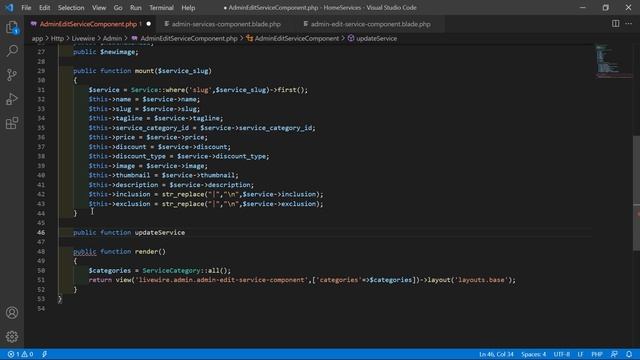
Task: Change encoding via 'UTF-8' status item
Action: (x=562, y=354)
